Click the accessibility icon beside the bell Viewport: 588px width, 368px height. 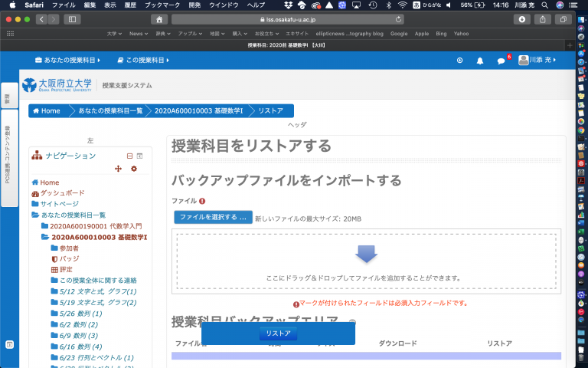point(459,60)
